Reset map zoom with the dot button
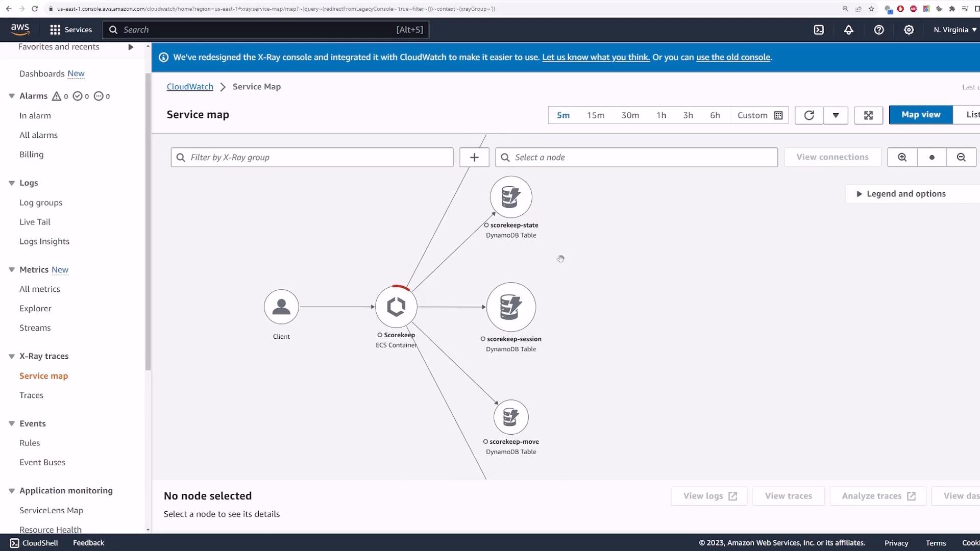The image size is (980, 551). pos(932,157)
